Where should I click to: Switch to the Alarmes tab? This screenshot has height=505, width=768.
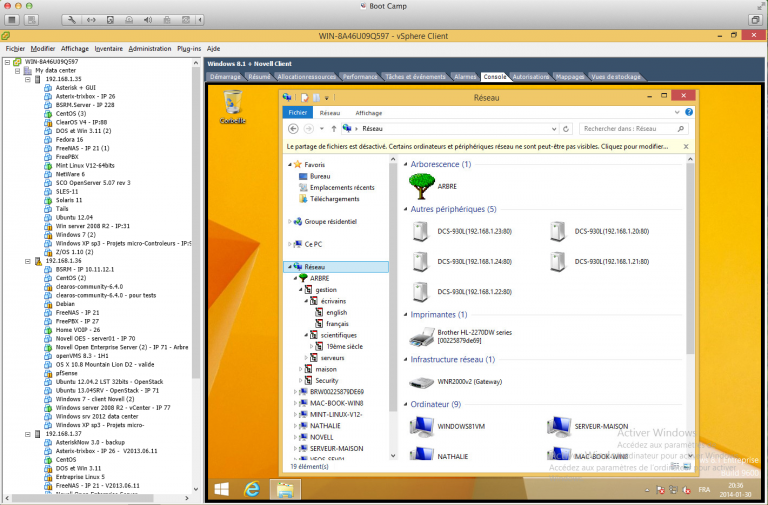coord(465,77)
